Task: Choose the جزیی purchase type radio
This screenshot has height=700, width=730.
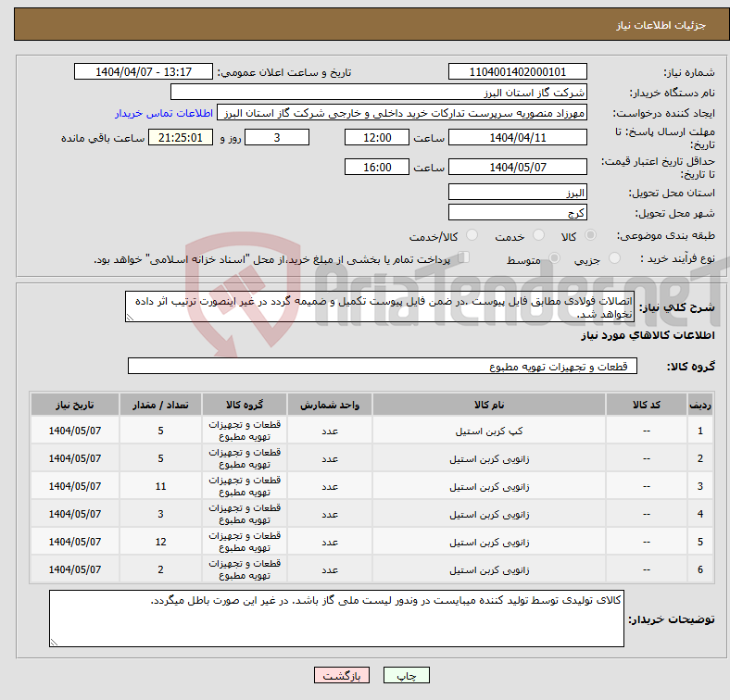Action: tap(614, 257)
